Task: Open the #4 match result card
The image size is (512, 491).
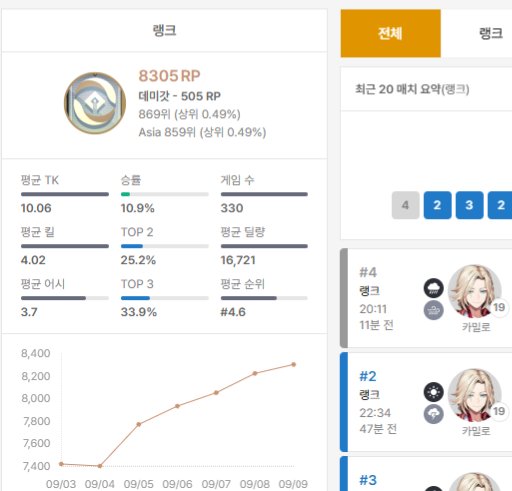Action: [x=426, y=298]
